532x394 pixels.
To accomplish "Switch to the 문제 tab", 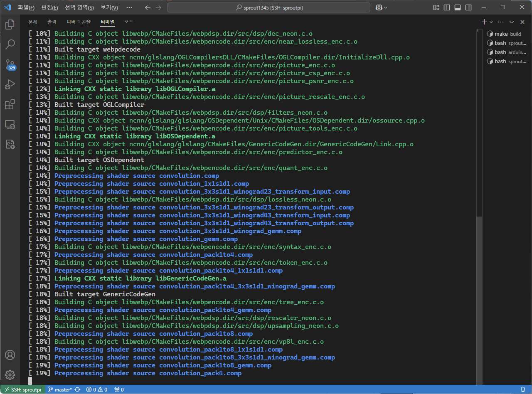I will point(33,22).
